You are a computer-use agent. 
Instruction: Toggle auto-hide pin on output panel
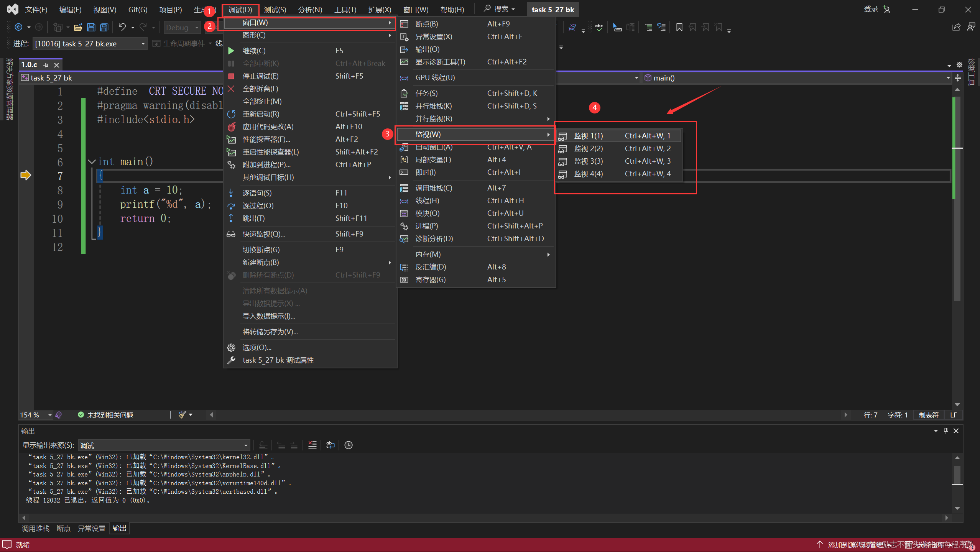click(946, 431)
